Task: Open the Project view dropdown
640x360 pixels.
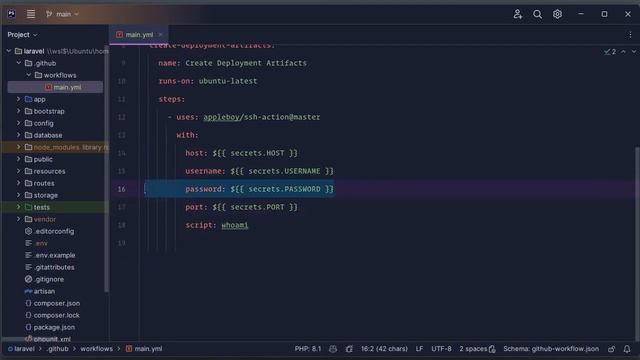Action: tap(22, 35)
